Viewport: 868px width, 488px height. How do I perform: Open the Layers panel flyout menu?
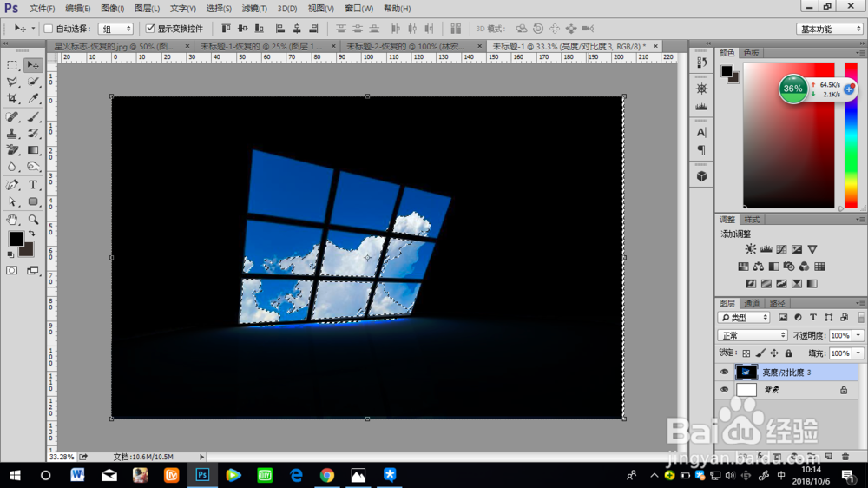click(x=860, y=303)
